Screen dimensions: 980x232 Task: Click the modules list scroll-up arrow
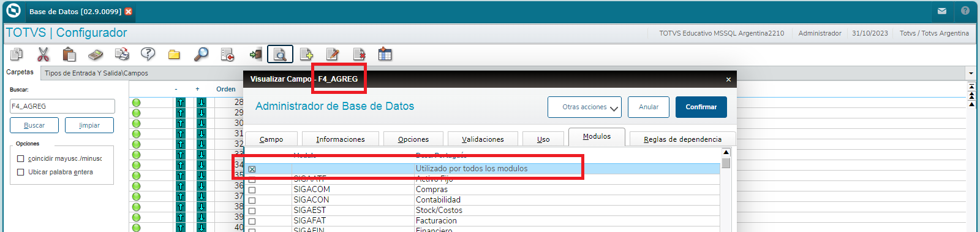(x=726, y=152)
